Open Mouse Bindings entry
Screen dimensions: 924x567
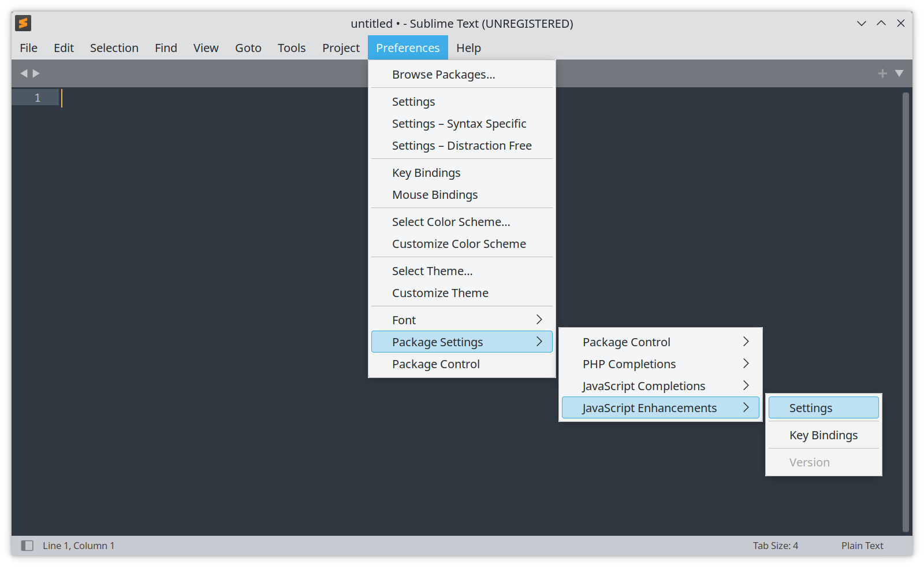[x=462, y=195]
